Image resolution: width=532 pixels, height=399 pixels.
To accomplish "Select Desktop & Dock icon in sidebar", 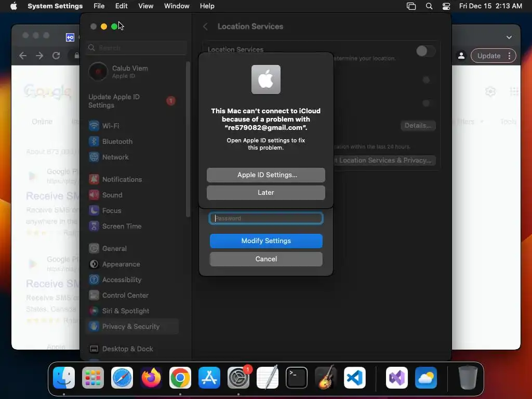I will pyautogui.click(x=94, y=349).
